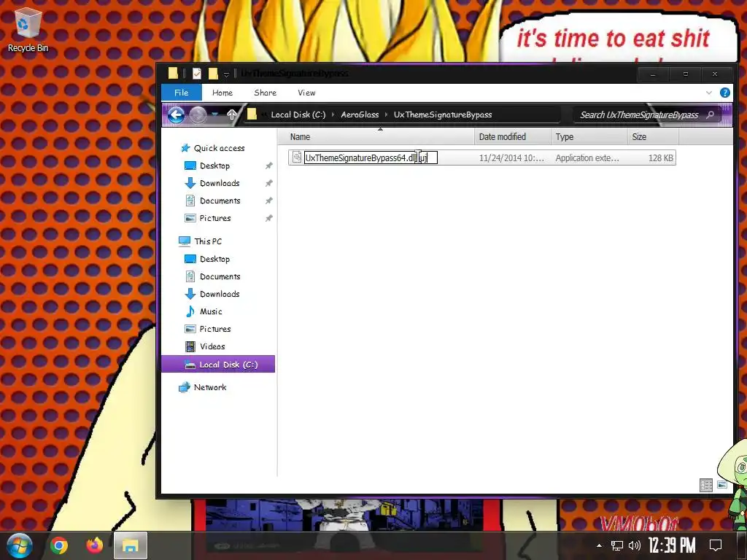Screen dimensions: 747x560
Task: Open network status tray icon
Action: click(x=617, y=545)
